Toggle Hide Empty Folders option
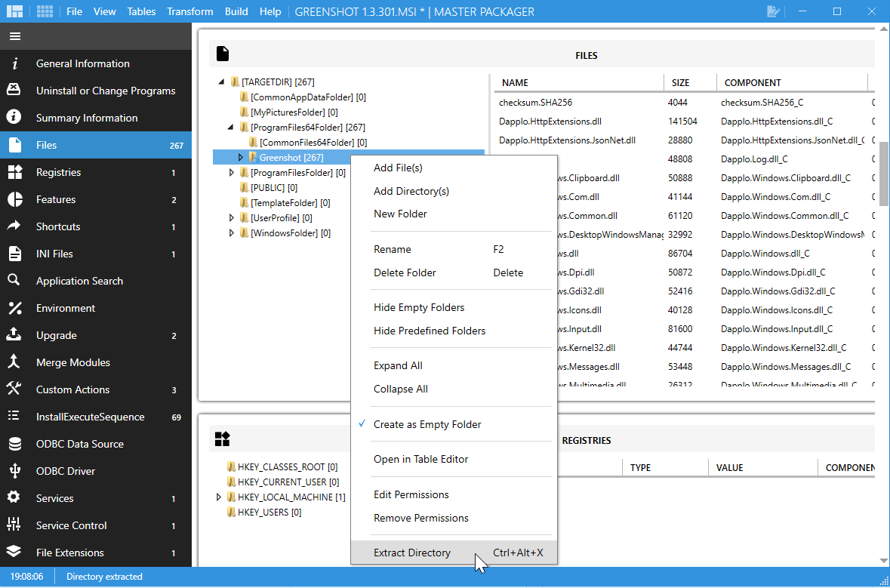The image size is (890, 588). click(419, 307)
